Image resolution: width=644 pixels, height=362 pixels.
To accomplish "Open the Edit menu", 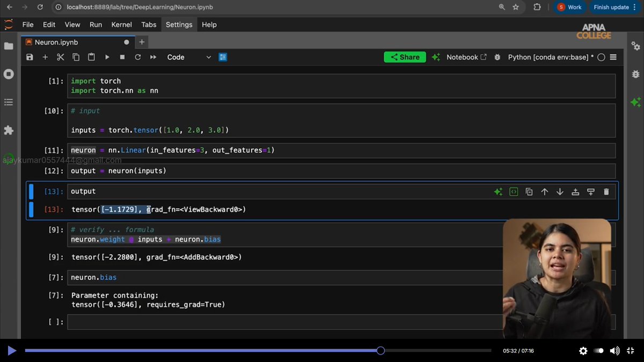I will coord(49,25).
